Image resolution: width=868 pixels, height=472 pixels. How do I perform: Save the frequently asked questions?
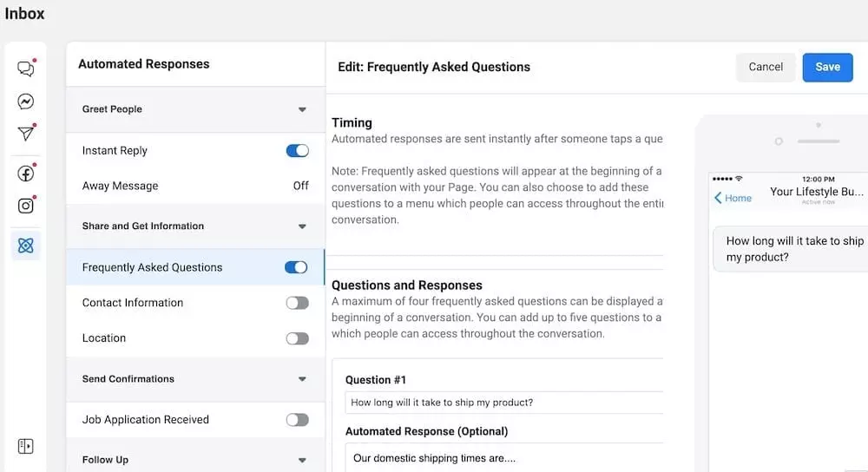827,67
